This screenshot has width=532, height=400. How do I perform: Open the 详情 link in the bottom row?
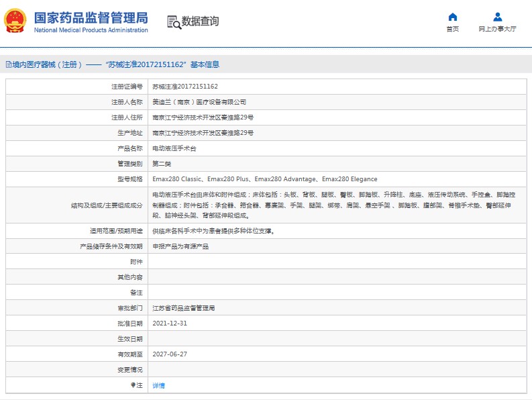pyautogui.click(x=158, y=385)
